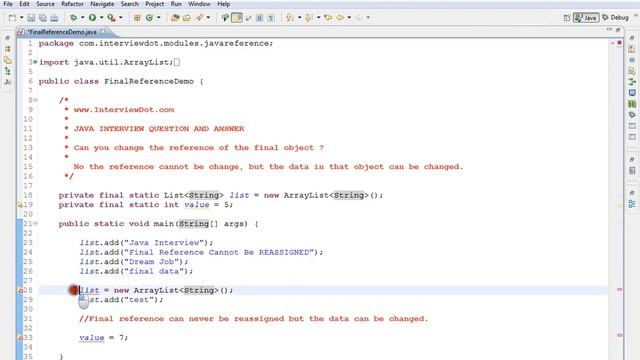Click the folded import placeholder box
The width and height of the screenshot is (640, 360).
pos(177,62)
